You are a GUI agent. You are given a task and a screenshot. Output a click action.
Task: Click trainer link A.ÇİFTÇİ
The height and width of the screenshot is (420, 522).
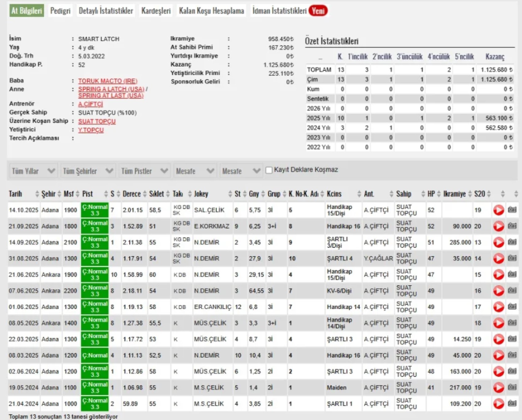pos(90,104)
